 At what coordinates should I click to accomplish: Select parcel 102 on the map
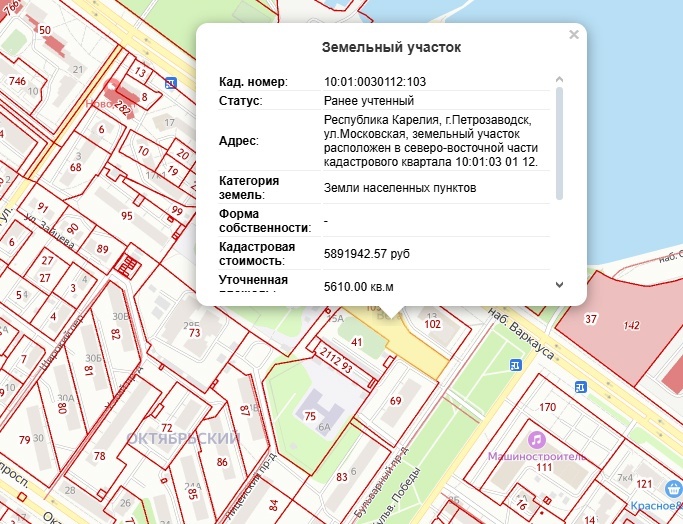433,324
